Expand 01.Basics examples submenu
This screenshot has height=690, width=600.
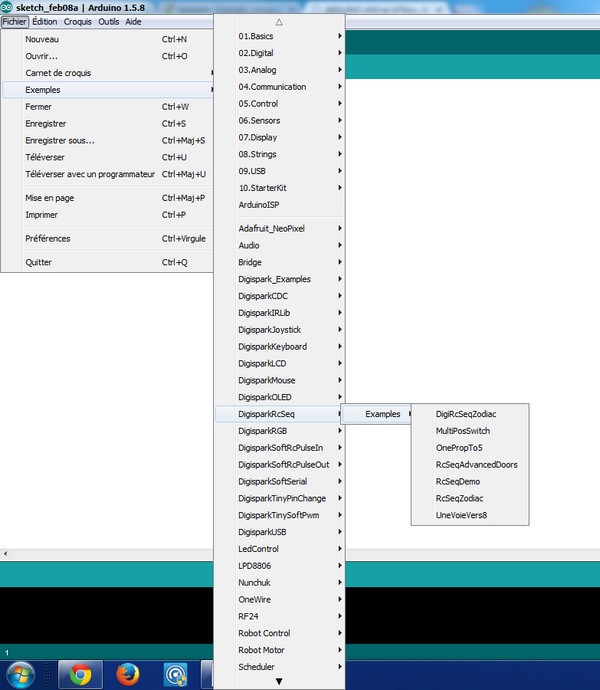point(280,36)
